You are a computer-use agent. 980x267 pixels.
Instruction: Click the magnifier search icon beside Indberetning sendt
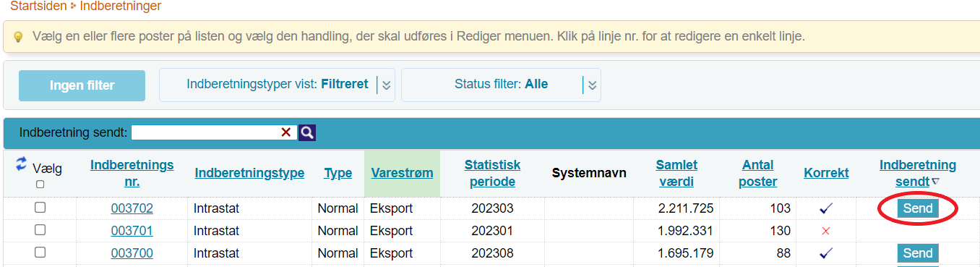(x=307, y=132)
